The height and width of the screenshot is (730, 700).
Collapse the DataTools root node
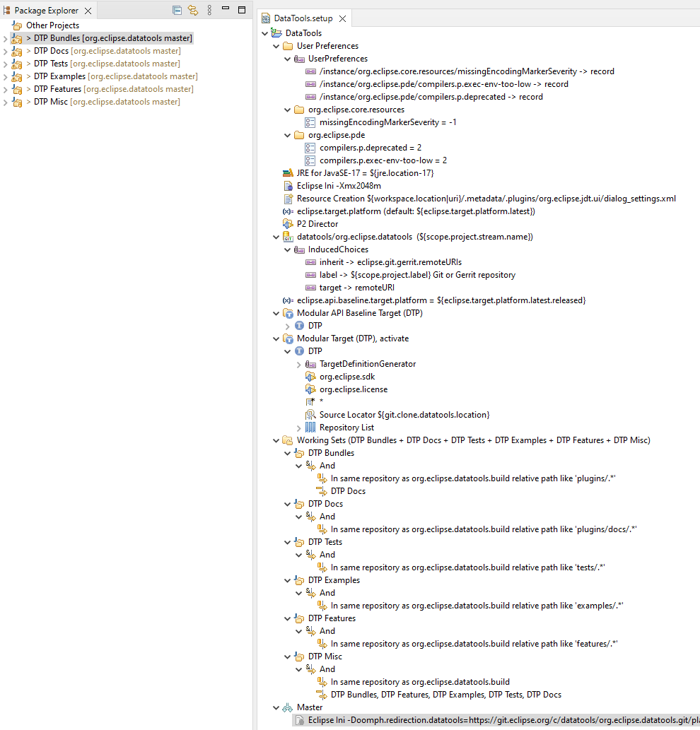pos(265,33)
